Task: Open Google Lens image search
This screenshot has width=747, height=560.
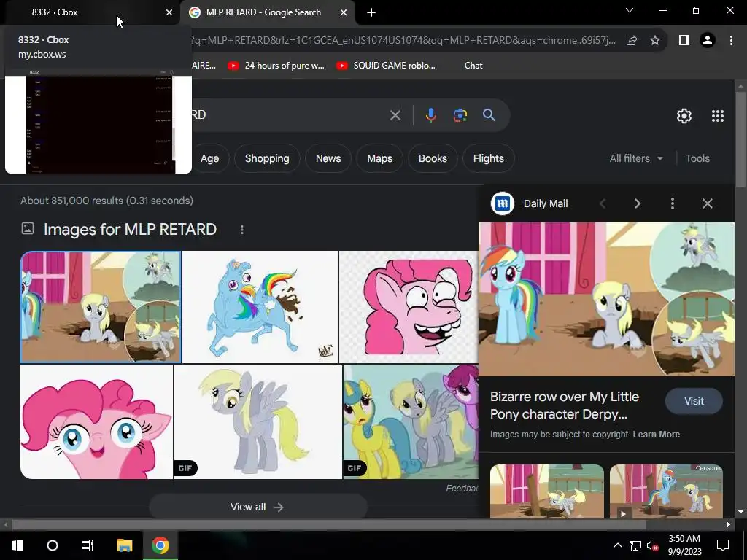Action: [460, 115]
